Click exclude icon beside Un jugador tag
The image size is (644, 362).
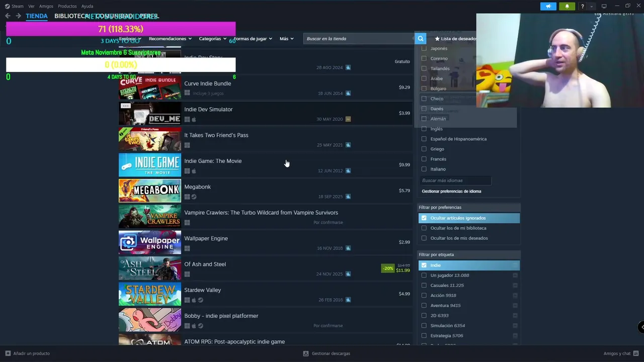[515, 275]
